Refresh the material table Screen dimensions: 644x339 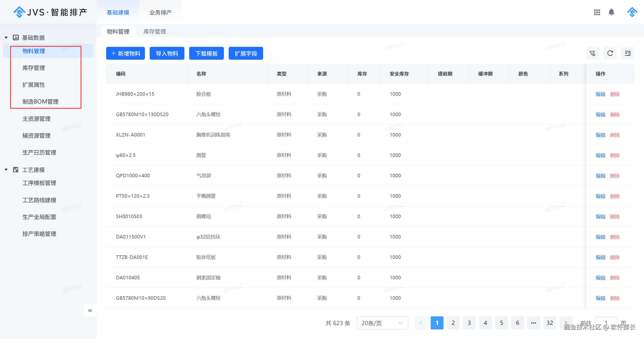click(610, 53)
